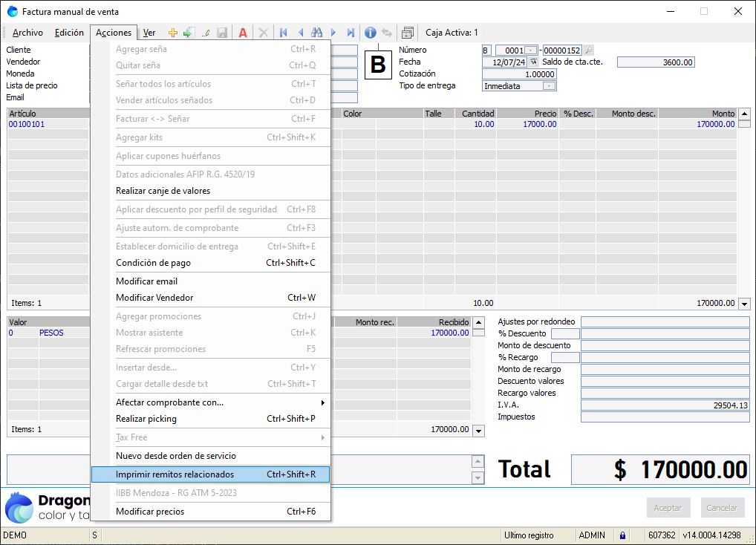Click the invoice number 00000152 field
This screenshot has width=756, height=545.
coord(562,50)
